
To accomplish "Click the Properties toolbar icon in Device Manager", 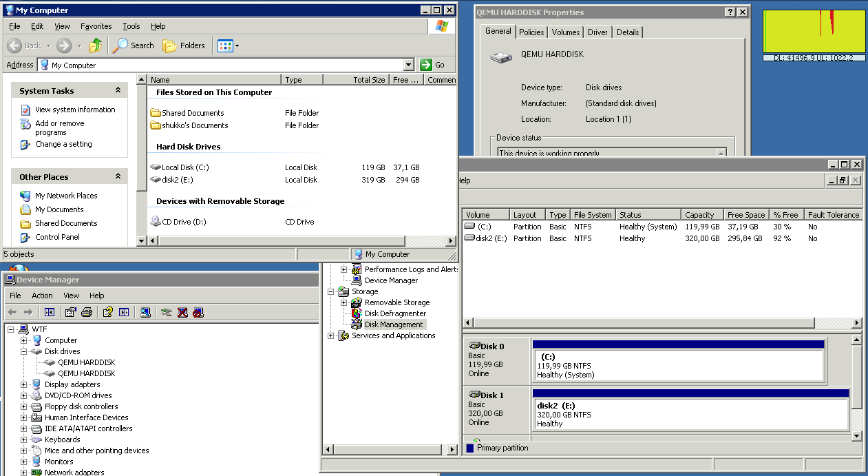I will [70, 312].
